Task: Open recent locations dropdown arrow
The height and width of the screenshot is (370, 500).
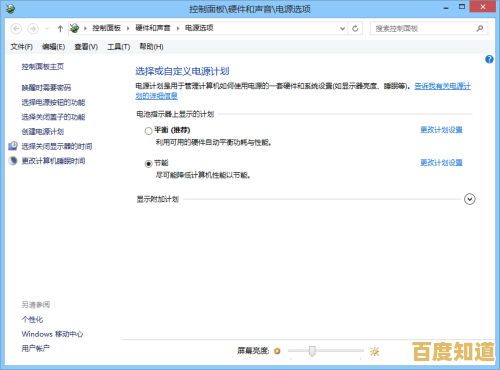Action: pos(47,29)
